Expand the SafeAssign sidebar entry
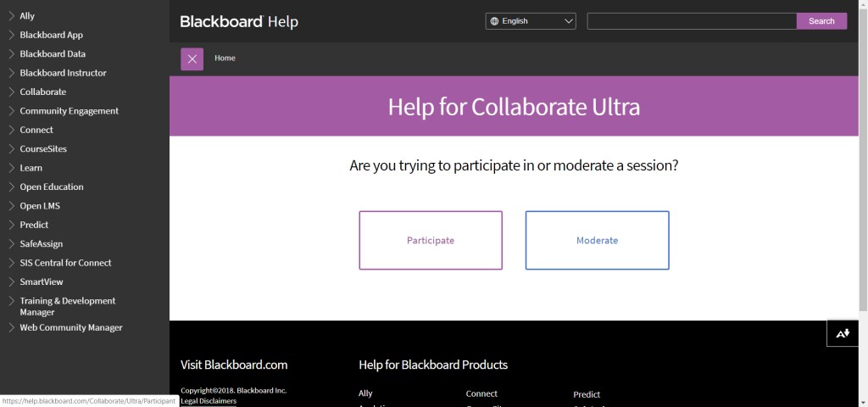This screenshot has height=407, width=868. coord(11,243)
